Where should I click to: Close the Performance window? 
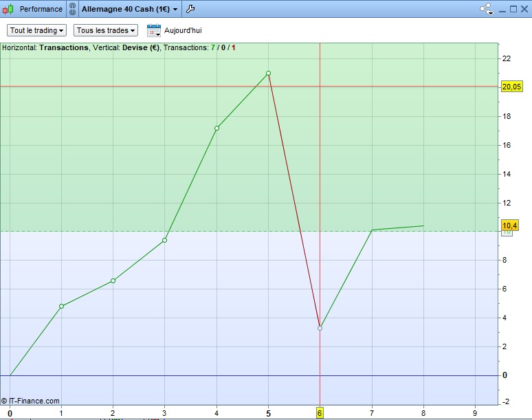524,9
